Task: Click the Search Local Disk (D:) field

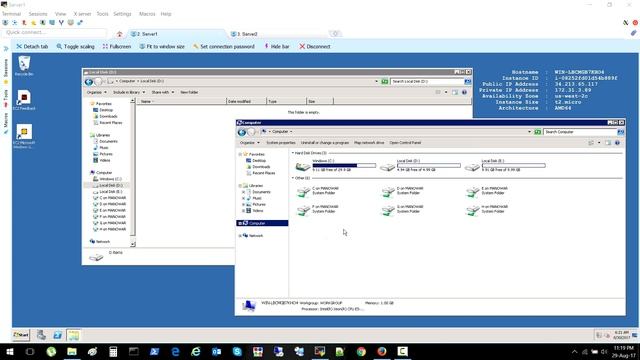Action: point(427,82)
